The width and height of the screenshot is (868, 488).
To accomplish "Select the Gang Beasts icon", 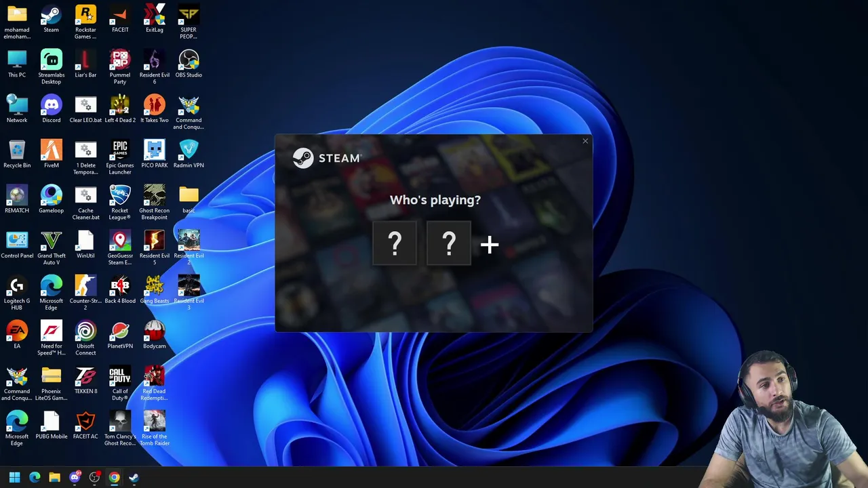I will (x=155, y=290).
